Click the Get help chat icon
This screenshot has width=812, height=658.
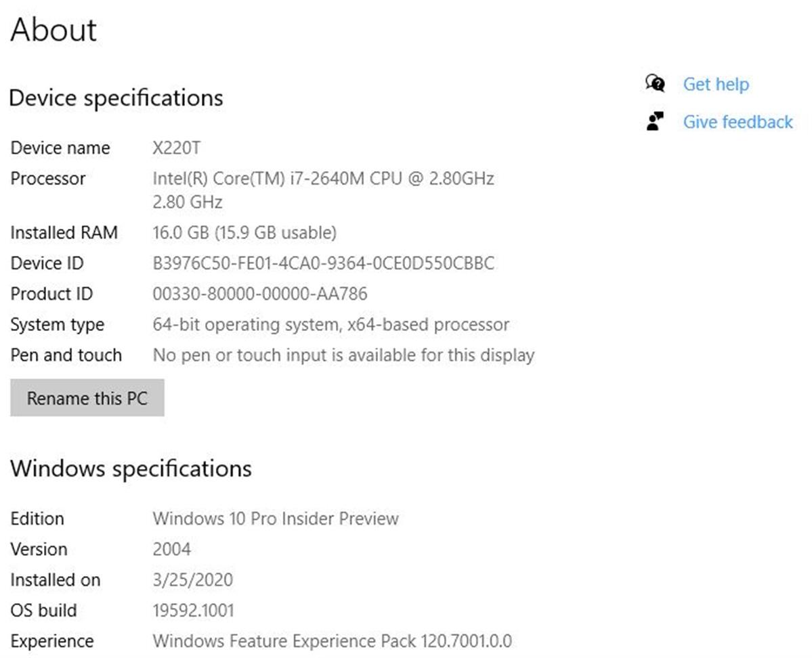point(655,83)
